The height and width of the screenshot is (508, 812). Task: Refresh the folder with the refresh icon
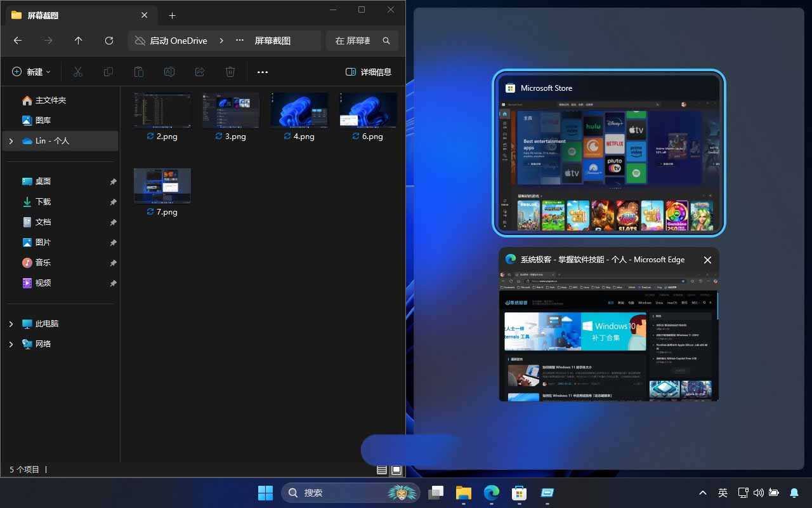109,40
